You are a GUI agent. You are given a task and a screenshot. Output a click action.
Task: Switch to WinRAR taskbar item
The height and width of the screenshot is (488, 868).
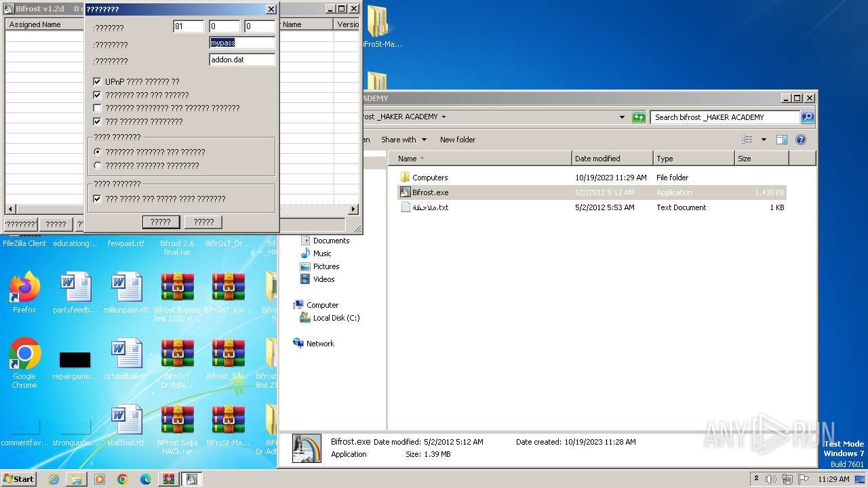169,479
